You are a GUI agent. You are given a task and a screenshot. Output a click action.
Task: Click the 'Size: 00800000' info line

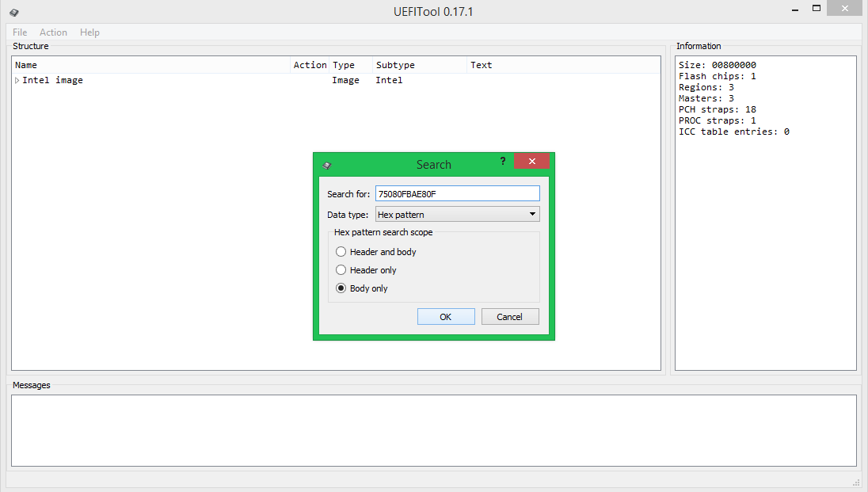718,65
